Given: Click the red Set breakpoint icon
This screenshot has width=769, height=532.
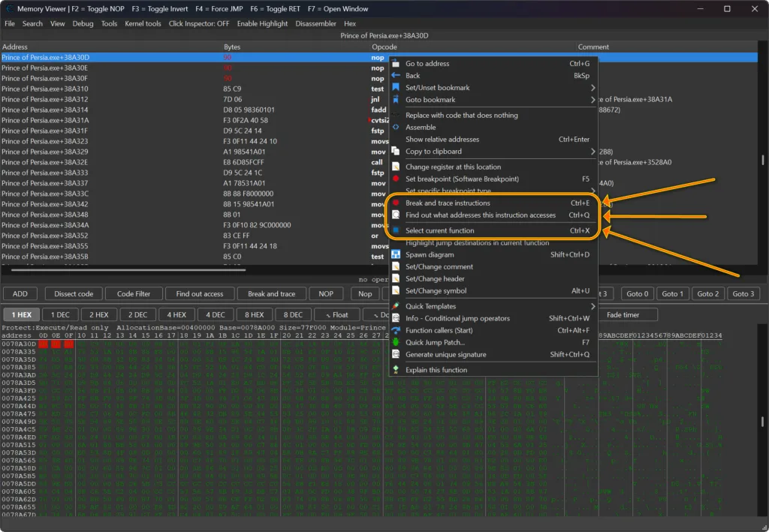Looking at the screenshot, I should click(x=396, y=179).
